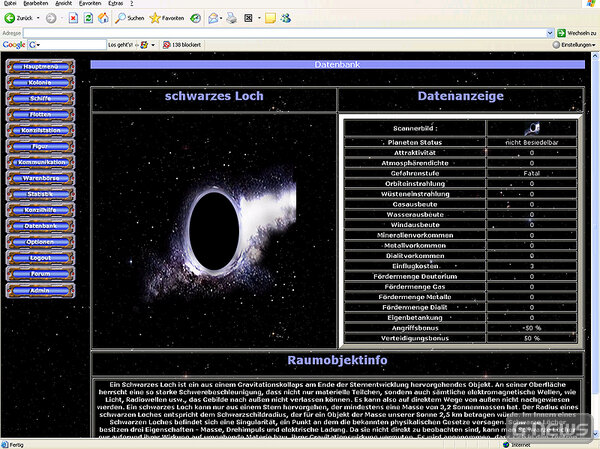Open the ? help menu

click(x=132, y=3)
